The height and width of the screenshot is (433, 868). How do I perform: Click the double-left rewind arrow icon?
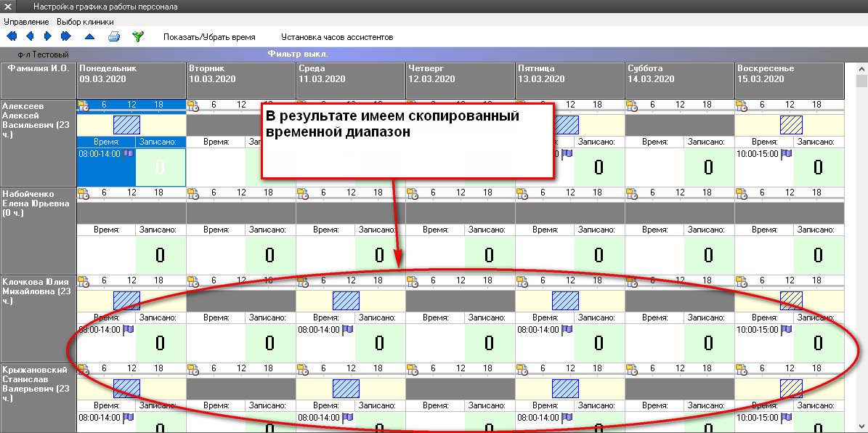click(x=11, y=36)
